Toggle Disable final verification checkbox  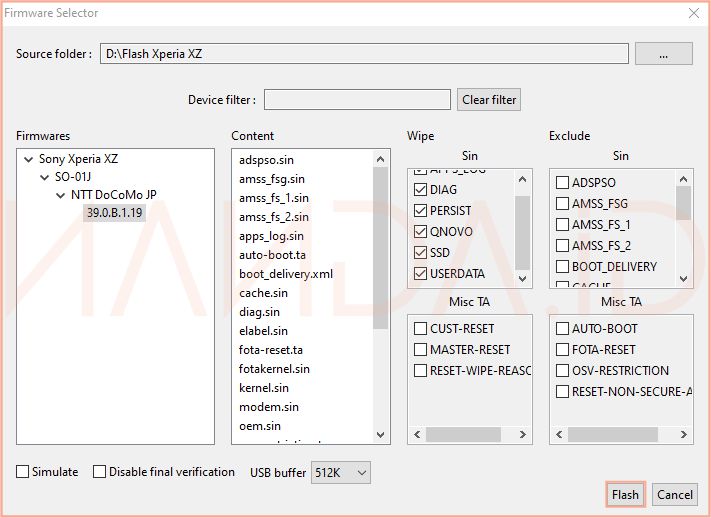[x=99, y=472]
